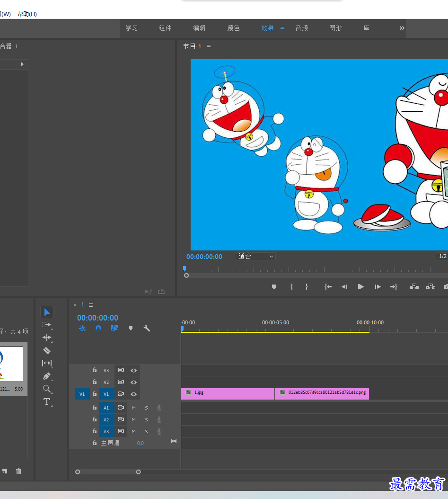This screenshot has height=499, width=448.
Task: Click the Go to In point button
Action: point(328,287)
